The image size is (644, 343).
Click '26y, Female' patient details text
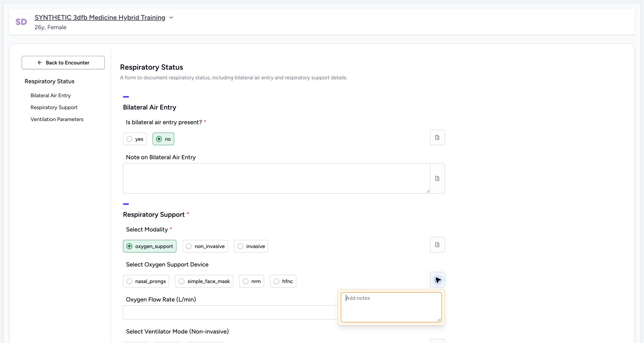(51, 27)
